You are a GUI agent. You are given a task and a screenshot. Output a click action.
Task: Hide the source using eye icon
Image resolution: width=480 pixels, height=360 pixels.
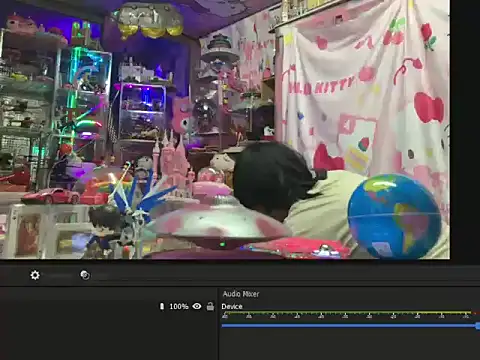197,306
